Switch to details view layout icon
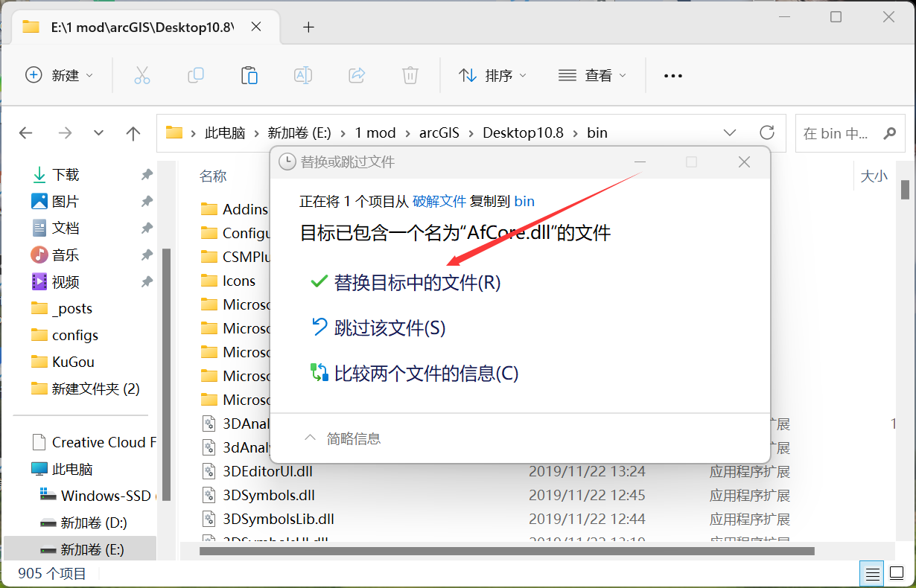Viewport: 916px width, 588px height. [x=871, y=573]
